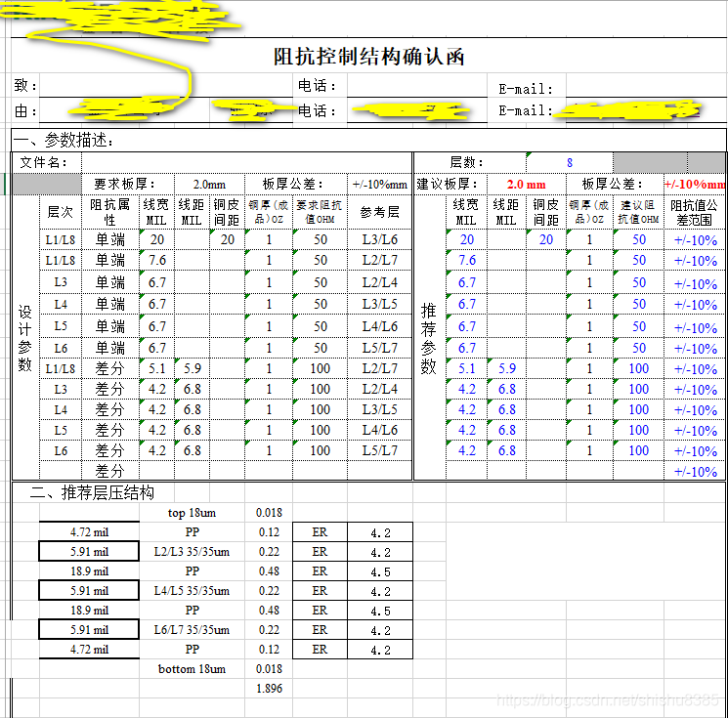
Task: Click the L6/L7 35/35um cell
Action: click(x=192, y=630)
